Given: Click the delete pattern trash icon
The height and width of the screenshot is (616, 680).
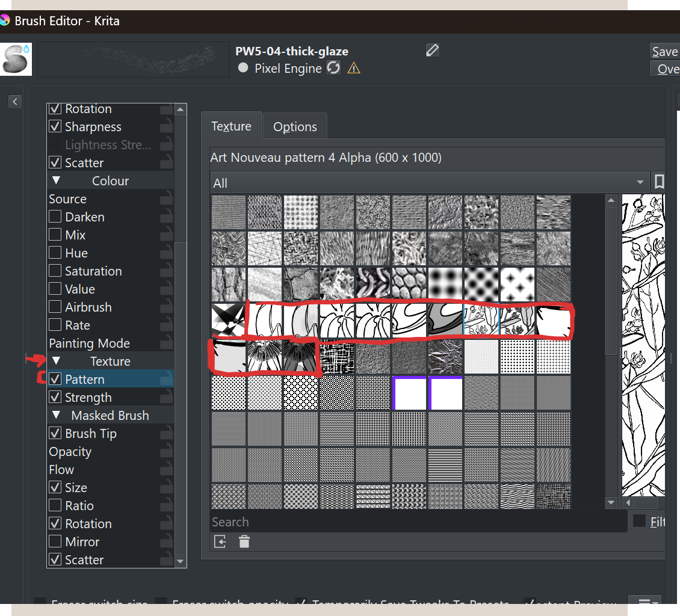Looking at the screenshot, I should 244,542.
